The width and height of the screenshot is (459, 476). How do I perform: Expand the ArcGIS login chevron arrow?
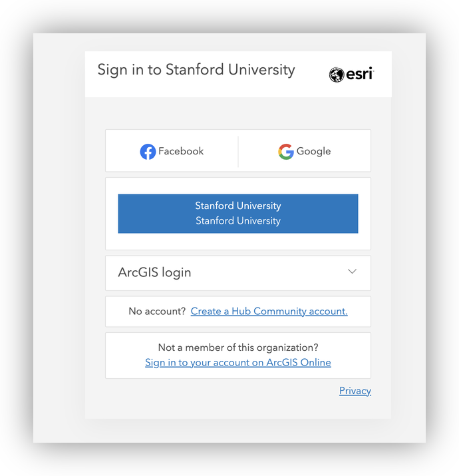[353, 272]
